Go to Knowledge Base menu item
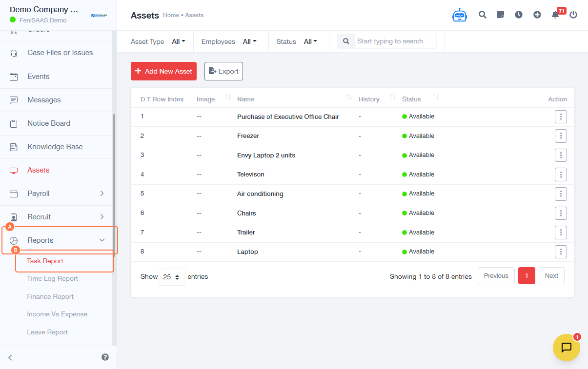Screen dimensions: 588x369 tap(55, 147)
